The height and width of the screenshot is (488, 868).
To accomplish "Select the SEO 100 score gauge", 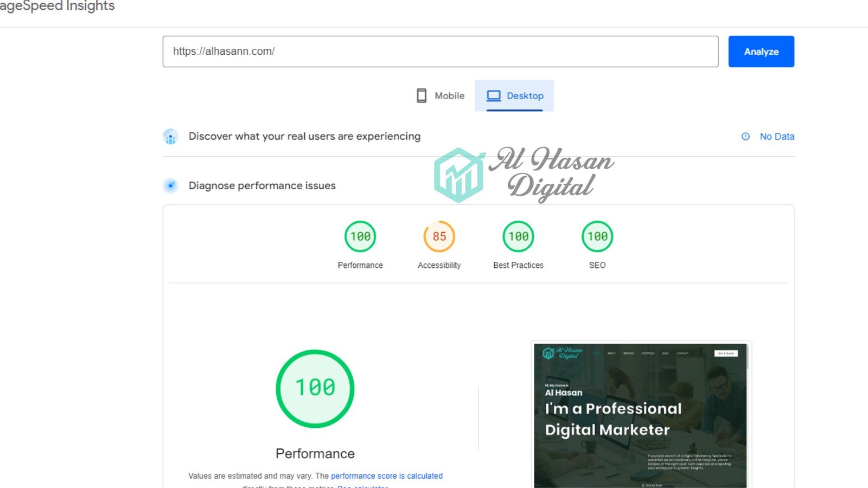I will (x=597, y=236).
